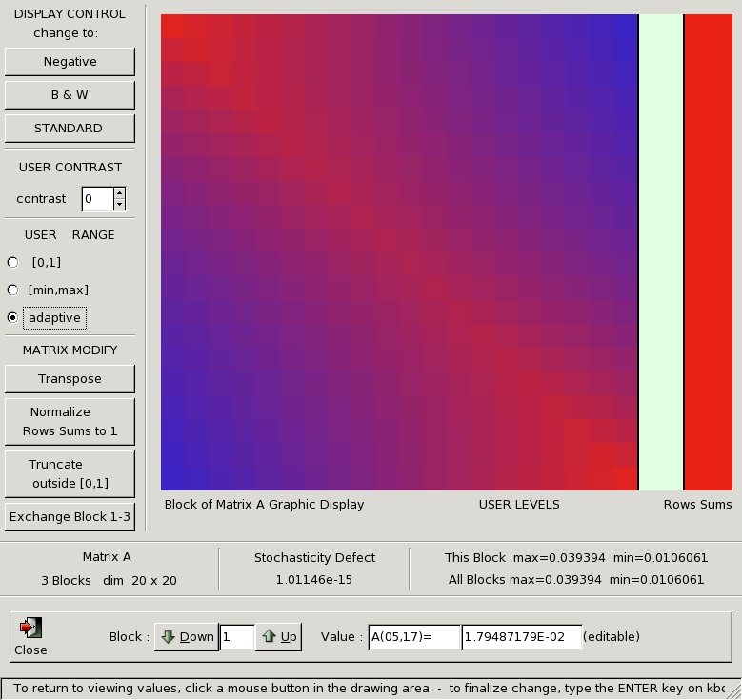Click the pale green User Levels bar
The width and height of the screenshot is (742, 700).
tap(661, 252)
